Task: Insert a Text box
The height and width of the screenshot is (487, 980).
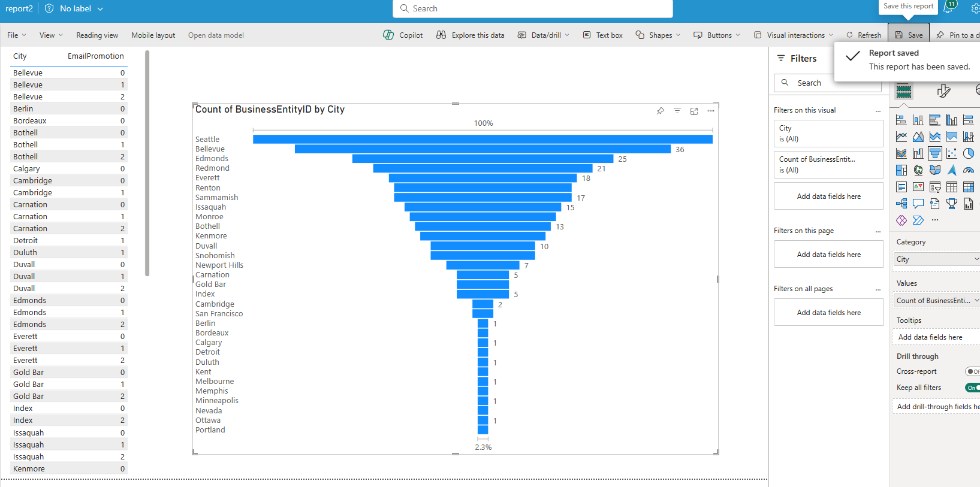Action: pyautogui.click(x=603, y=35)
